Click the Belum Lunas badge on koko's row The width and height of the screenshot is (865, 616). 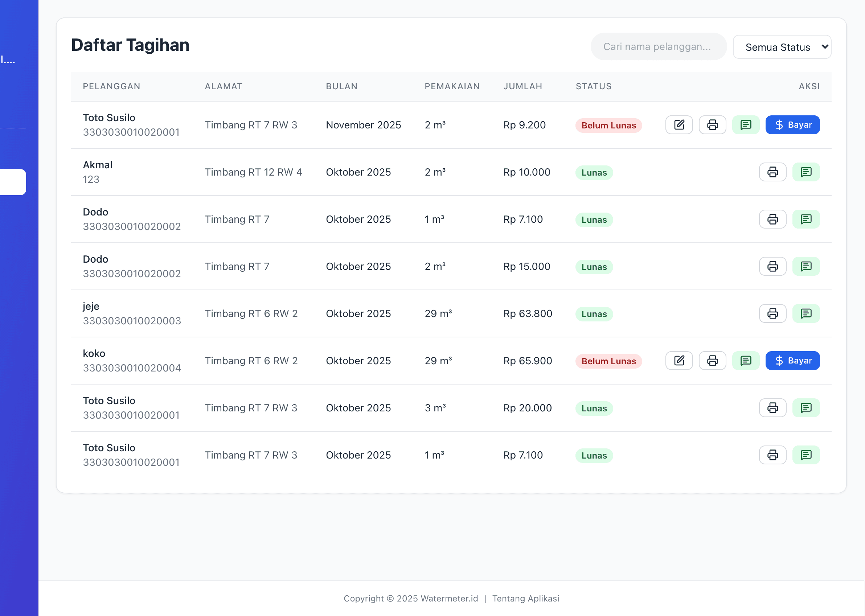(608, 361)
